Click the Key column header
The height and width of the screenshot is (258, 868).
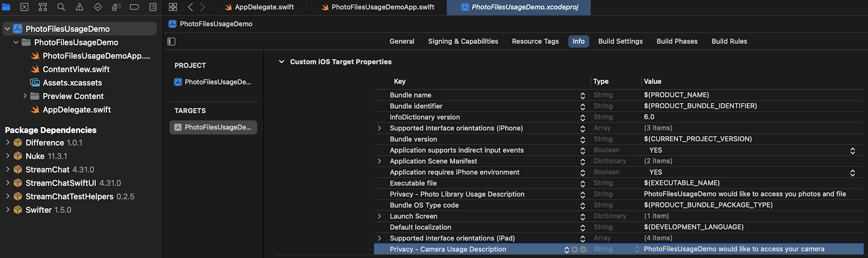point(400,81)
